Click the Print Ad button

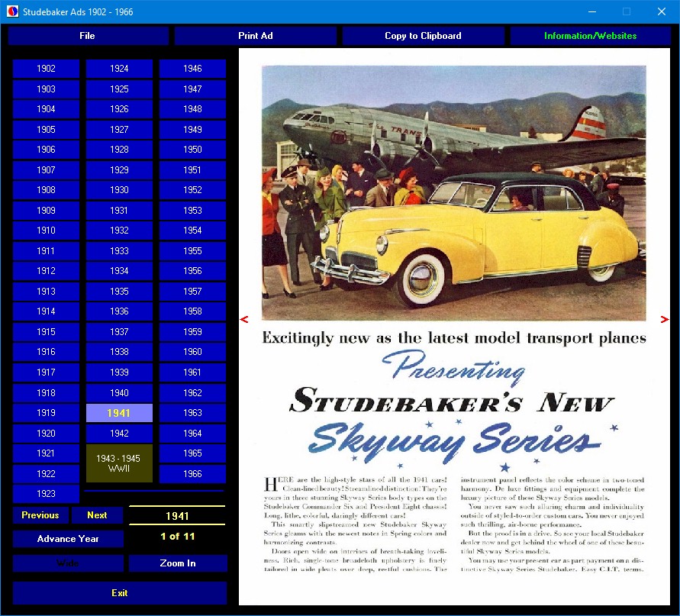(256, 36)
